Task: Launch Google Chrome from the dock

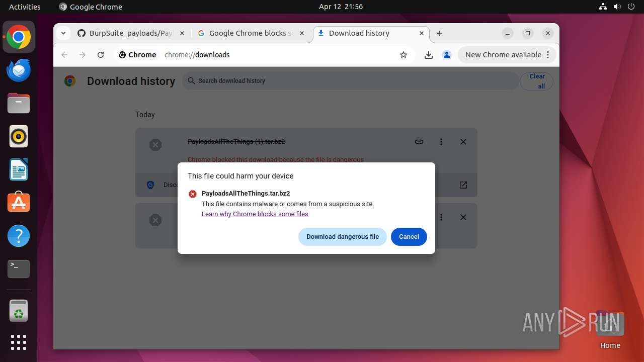Action: click(19, 37)
